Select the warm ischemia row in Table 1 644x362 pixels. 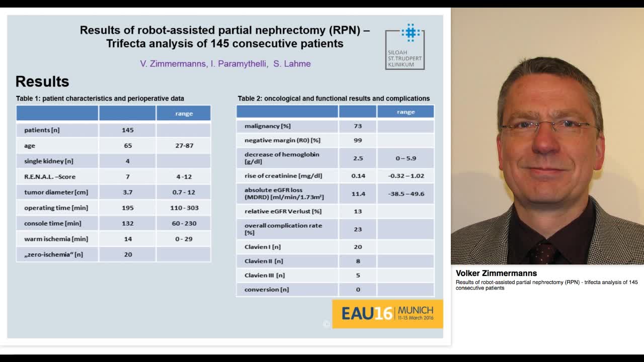tap(113, 238)
